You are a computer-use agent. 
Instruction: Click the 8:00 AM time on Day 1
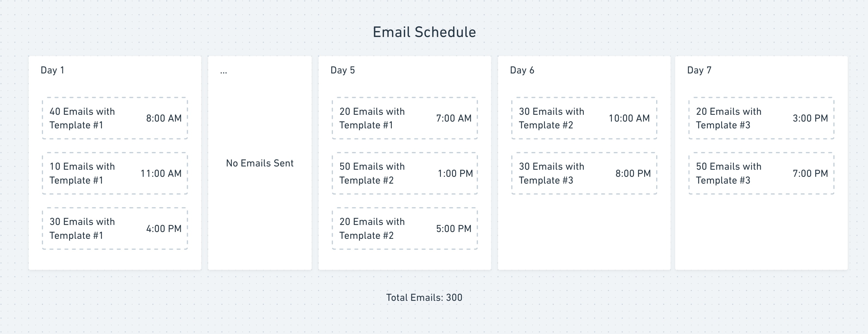(x=164, y=118)
